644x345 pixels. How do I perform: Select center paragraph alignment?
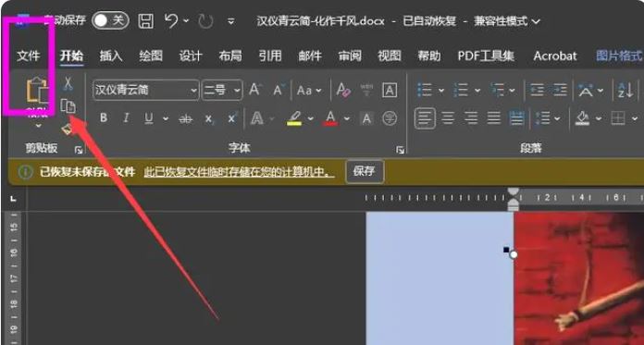click(449, 118)
